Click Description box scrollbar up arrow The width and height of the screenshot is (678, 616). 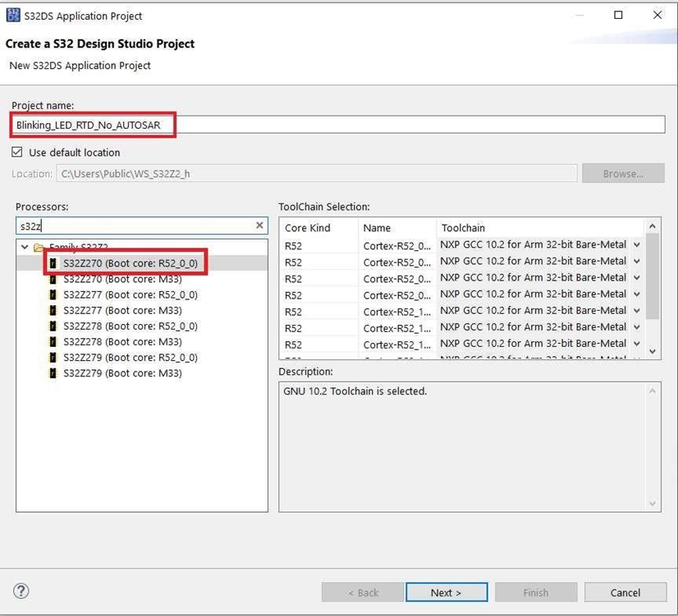click(653, 391)
